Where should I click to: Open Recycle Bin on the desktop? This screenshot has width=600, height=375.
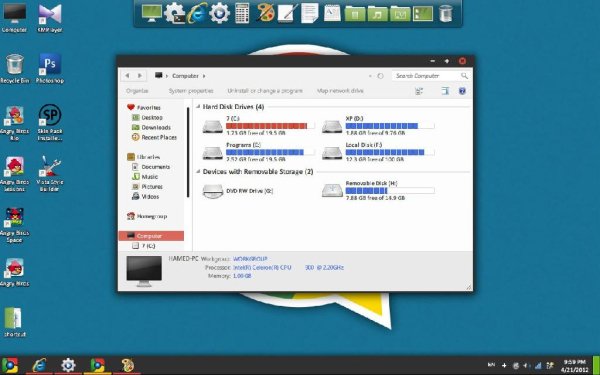[x=15, y=68]
